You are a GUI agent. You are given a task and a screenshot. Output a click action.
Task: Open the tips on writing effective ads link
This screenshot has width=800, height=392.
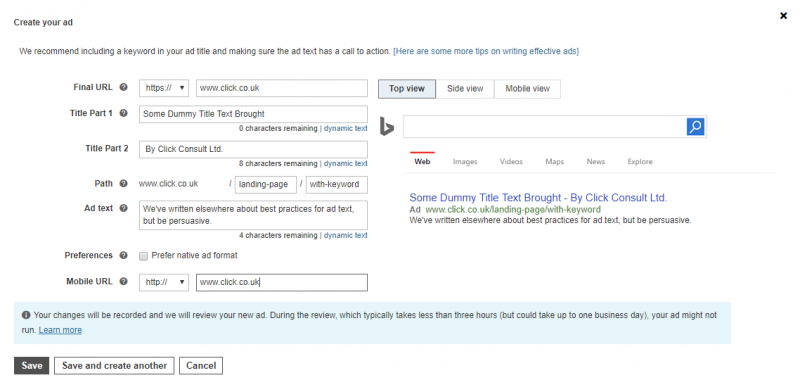tap(486, 52)
